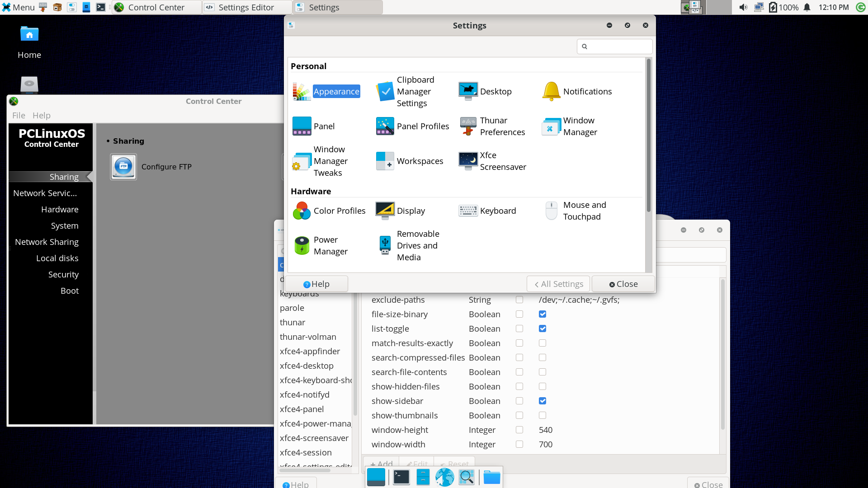The height and width of the screenshot is (488, 868).
Task: Toggle file-size-binary value checkbox
Action: pyautogui.click(x=542, y=314)
